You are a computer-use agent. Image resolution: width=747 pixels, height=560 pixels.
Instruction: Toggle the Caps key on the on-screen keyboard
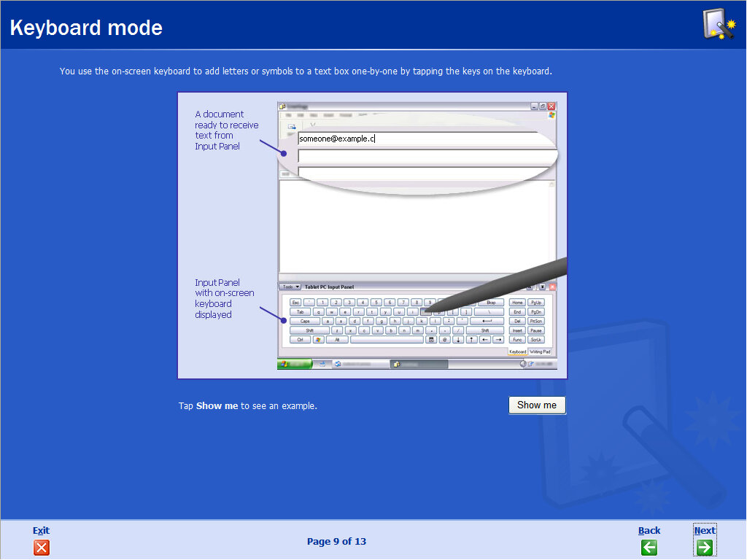tap(305, 321)
